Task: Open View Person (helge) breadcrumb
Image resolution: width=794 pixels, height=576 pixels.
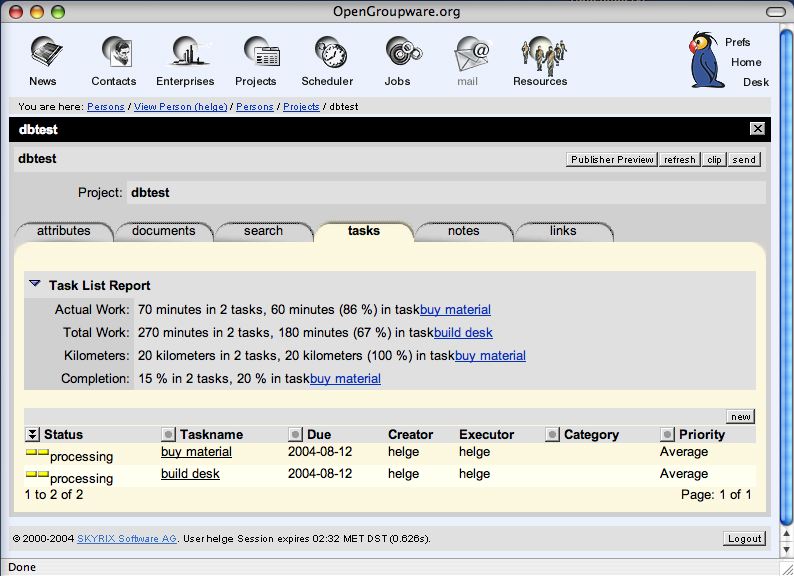Action: (180, 107)
